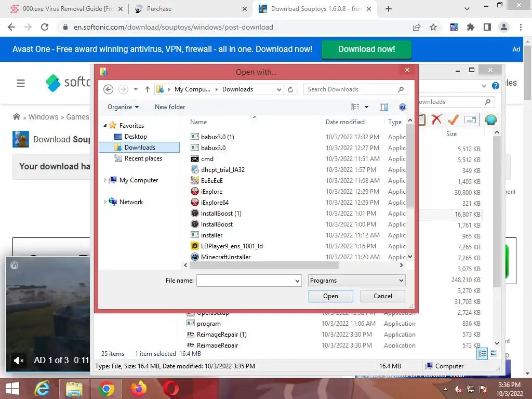This screenshot has width=532, height=399.
Task: Cancel the Open with dialog
Action: coord(383,296)
